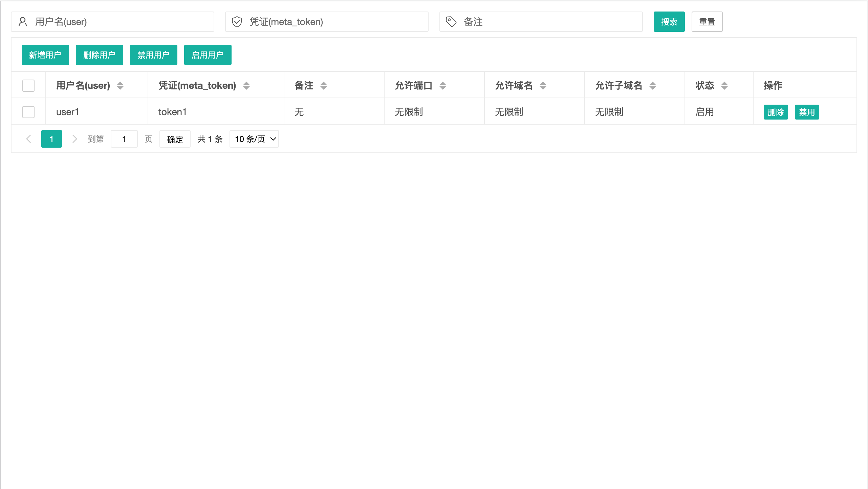Toggle the select-all checkbox in table header

pyautogui.click(x=28, y=86)
